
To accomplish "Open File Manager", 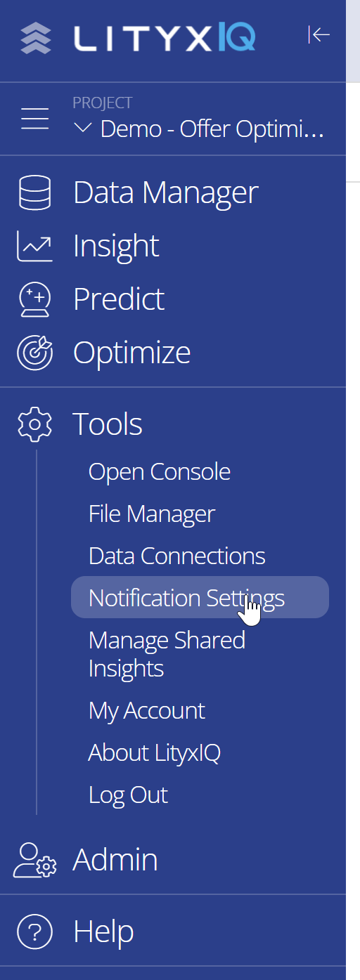I will point(152,514).
